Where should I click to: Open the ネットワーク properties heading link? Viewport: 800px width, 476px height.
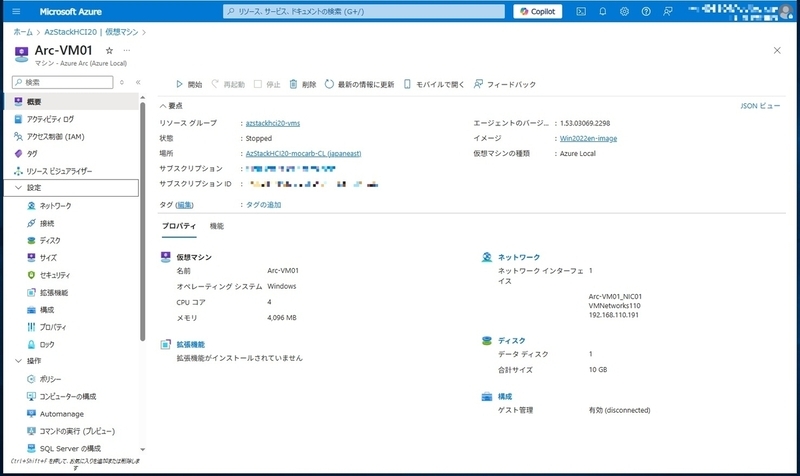pyautogui.click(x=519, y=257)
